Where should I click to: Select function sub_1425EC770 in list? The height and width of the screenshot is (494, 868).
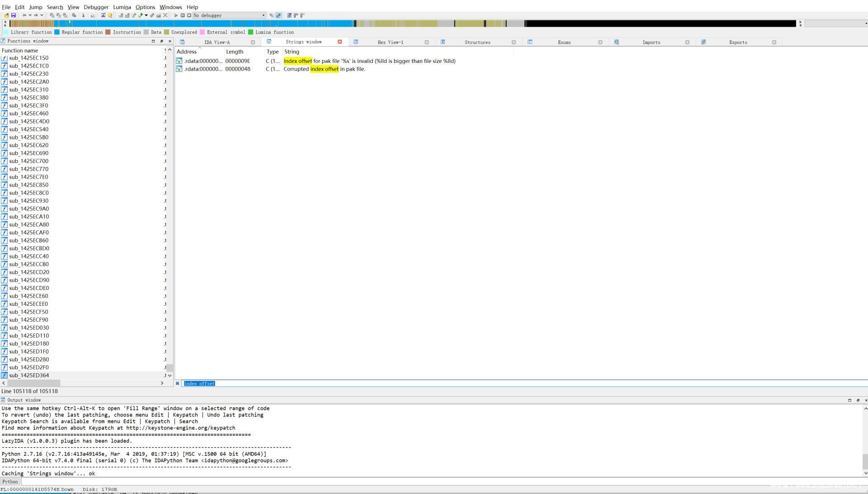pos(29,169)
